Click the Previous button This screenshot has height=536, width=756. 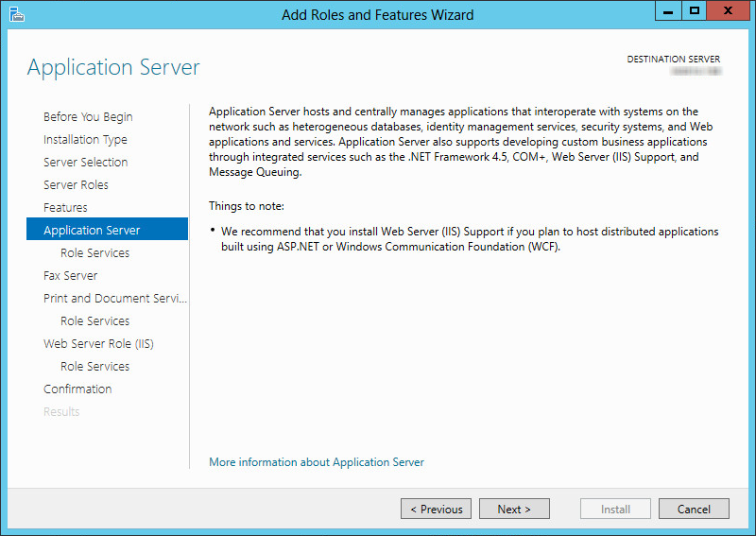[x=436, y=509]
